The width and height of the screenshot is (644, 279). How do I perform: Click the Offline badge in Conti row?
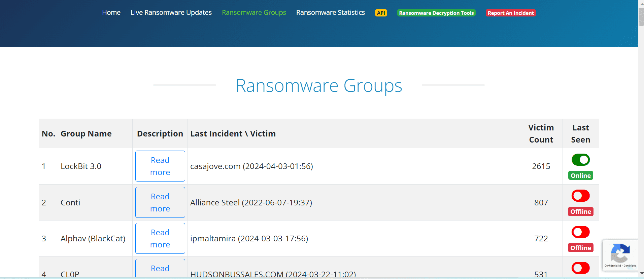[581, 211]
